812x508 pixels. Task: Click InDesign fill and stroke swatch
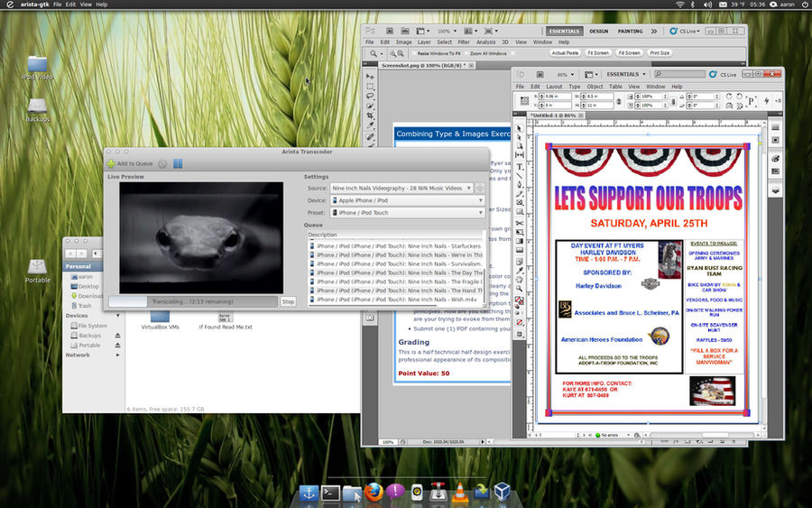pyautogui.click(x=520, y=300)
